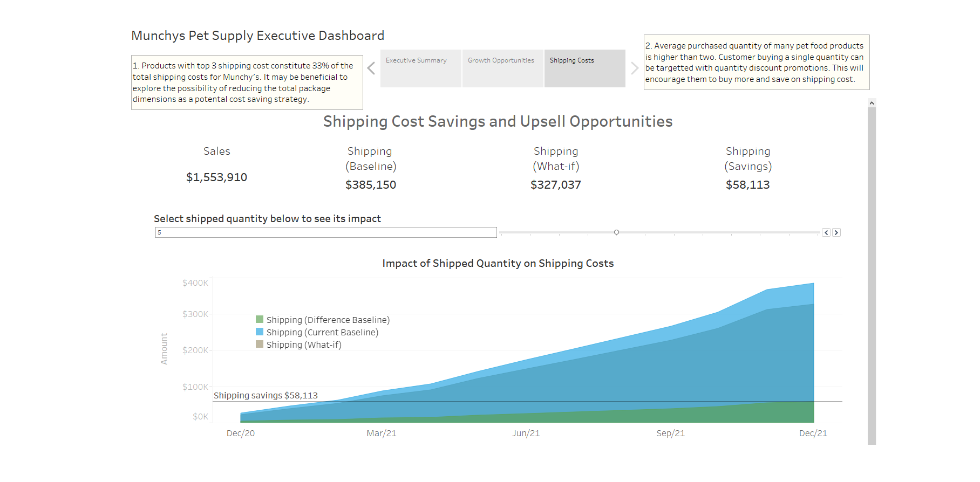Click the shipped quantity input field
The height and width of the screenshot is (482, 980).
[326, 232]
